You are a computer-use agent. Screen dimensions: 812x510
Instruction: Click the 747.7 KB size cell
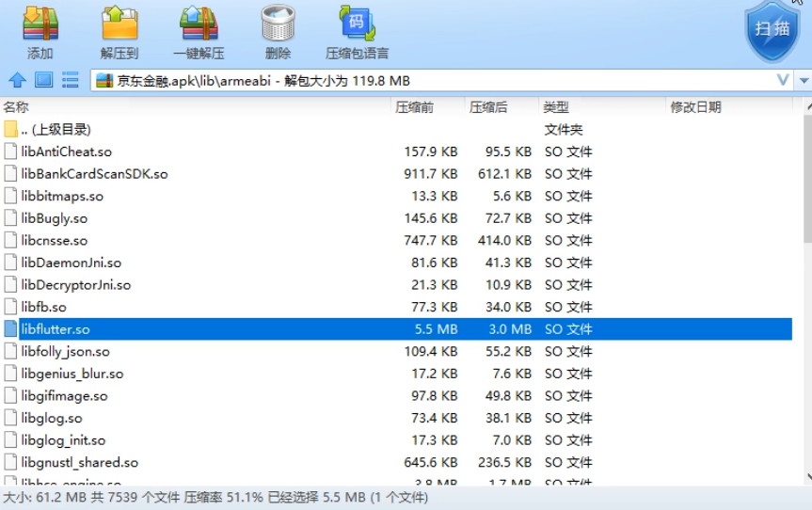pos(430,241)
